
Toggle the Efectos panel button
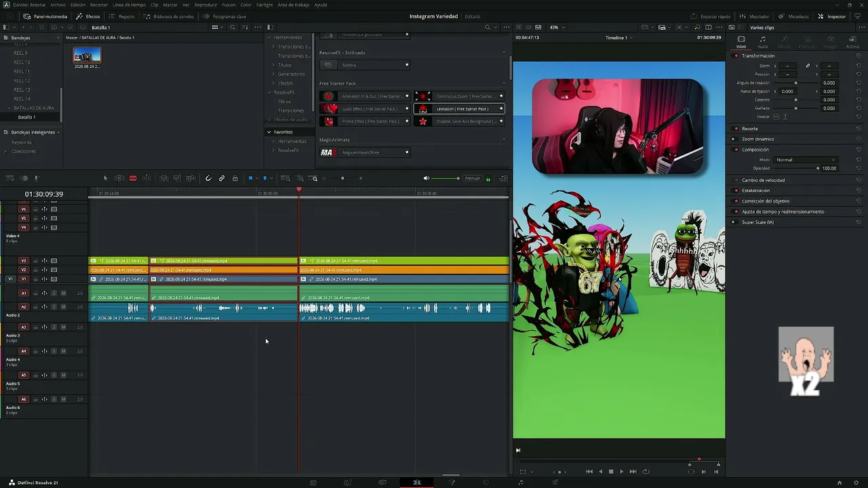point(88,16)
